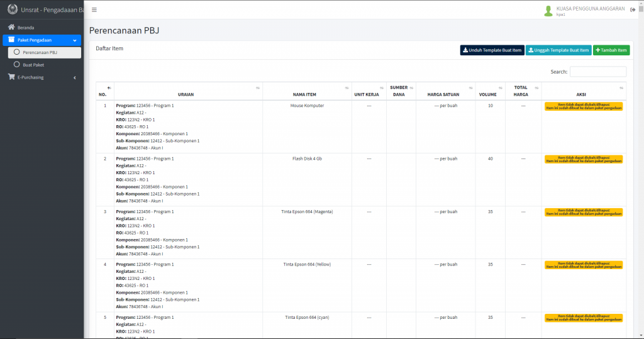Click the Beranda home icon
This screenshot has width=644, height=339.
(11, 28)
